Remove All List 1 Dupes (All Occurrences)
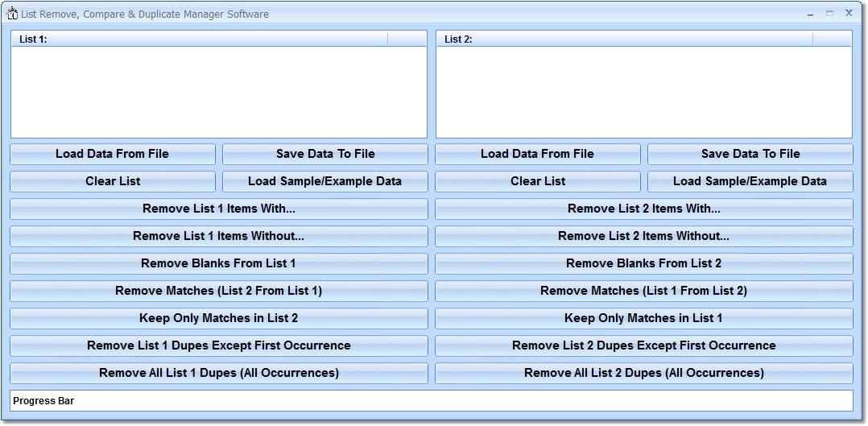This screenshot has height=426, width=868. 219,373
